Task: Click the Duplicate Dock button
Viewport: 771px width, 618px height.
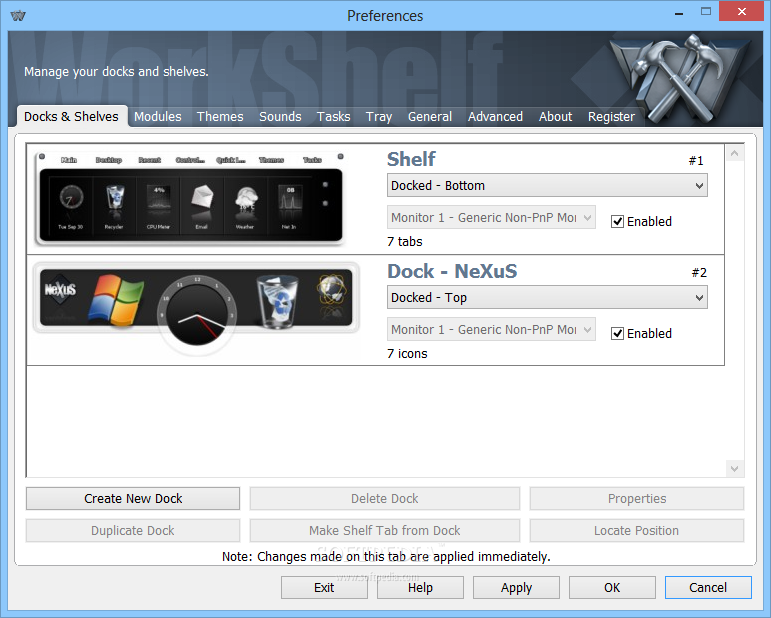Action: (x=133, y=530)
